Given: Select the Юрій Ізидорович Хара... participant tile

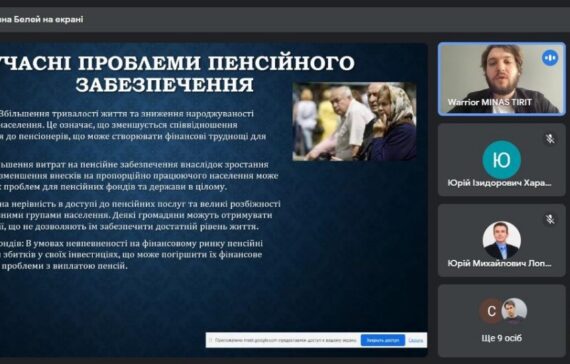Looking at the screenshot, I should 502,160.
